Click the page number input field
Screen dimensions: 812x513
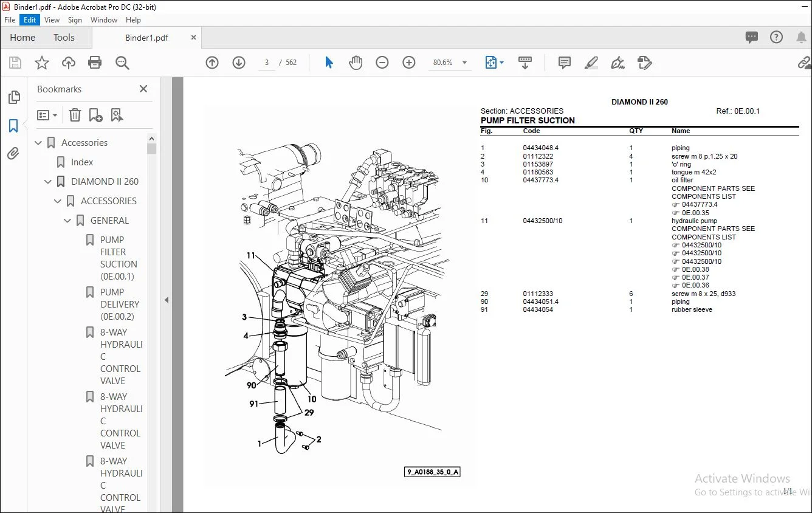pyautogui.click(x=267, y=63)
